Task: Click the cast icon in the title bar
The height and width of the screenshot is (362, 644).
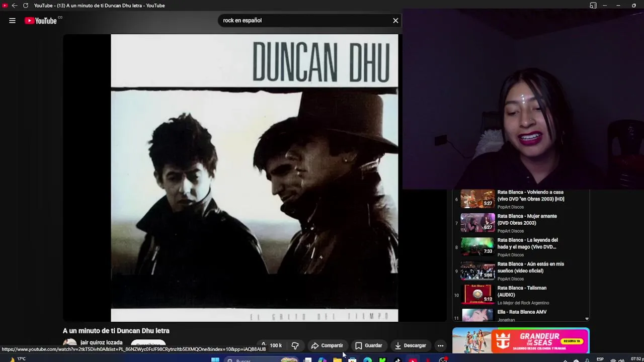Action: pos(593,6)
